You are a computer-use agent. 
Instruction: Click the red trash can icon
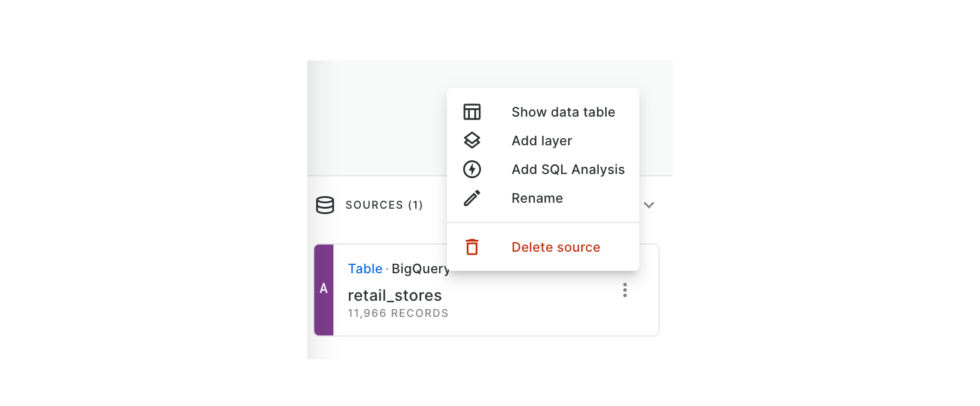point(472,247)
